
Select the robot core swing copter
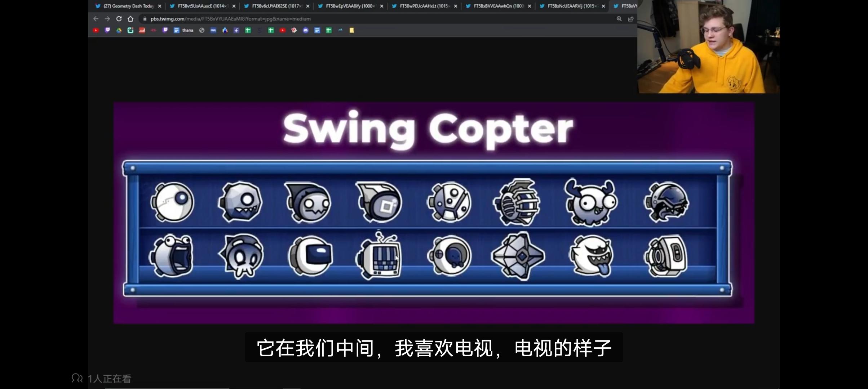pos(666,256)
